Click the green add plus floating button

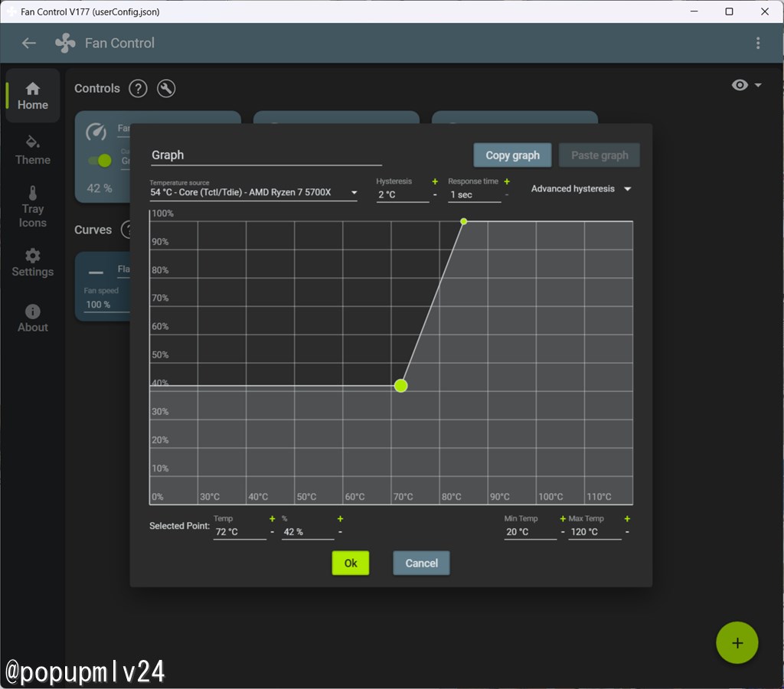tap(737, 642)
